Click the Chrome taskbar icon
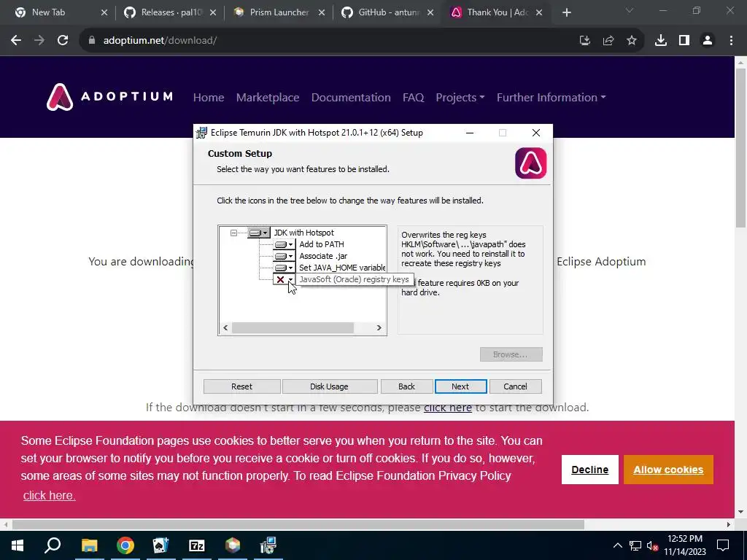The width and height of the screenshot is (747, 560). point(125,545)
